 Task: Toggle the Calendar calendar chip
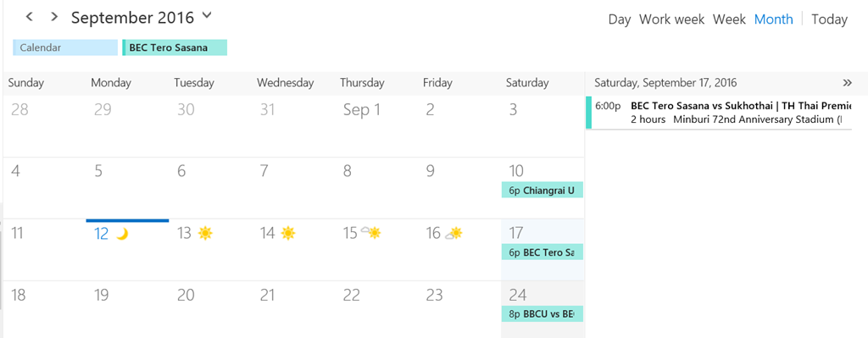65,47
